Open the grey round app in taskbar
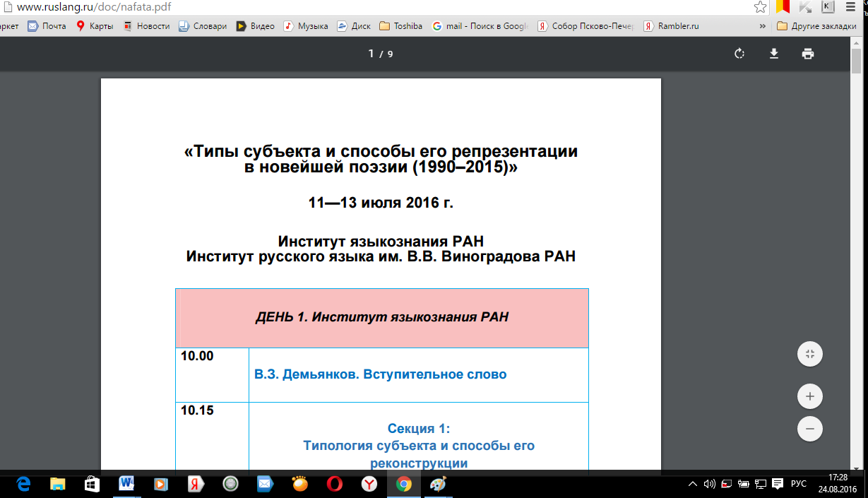Viewport: 868px width, 498px height. coord(230,484)
